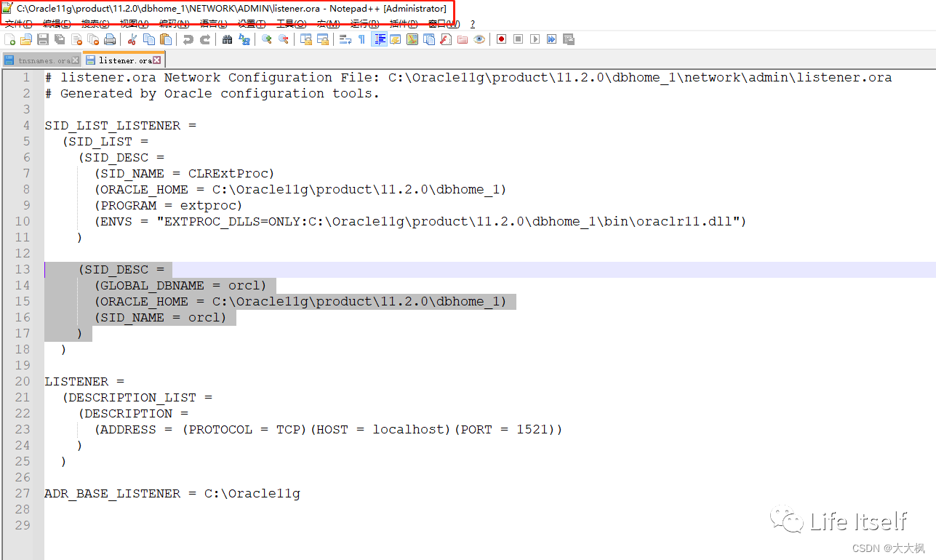Enable synchronized vertical scrolling icon
The height and width of the screenshot is (560, 936).
click(306, 39)
